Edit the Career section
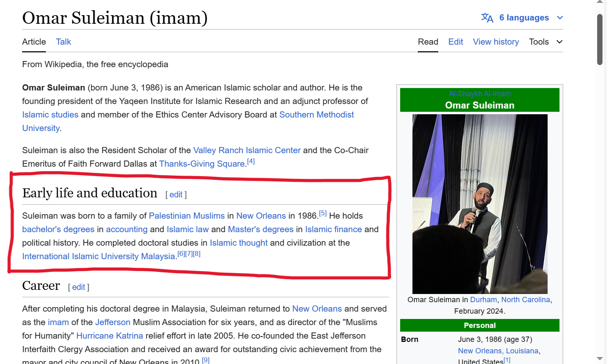 coord(78,287)
